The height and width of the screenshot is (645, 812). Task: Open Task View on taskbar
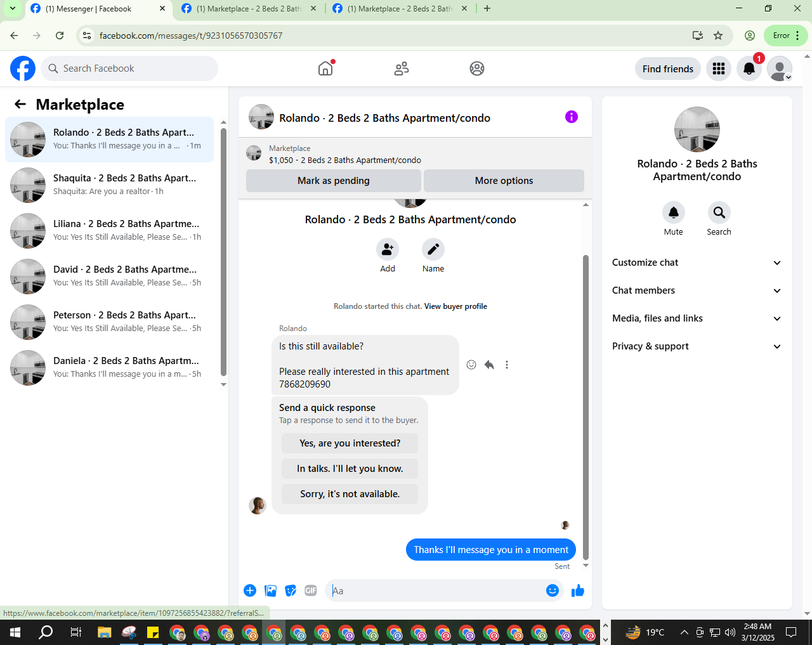coord(75,632)
